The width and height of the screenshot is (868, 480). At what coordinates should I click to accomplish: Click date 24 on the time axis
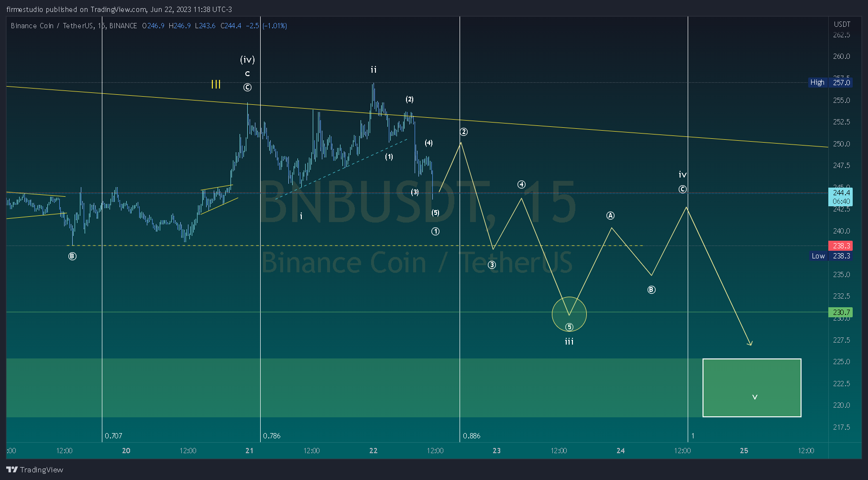(x=621, y=451)
